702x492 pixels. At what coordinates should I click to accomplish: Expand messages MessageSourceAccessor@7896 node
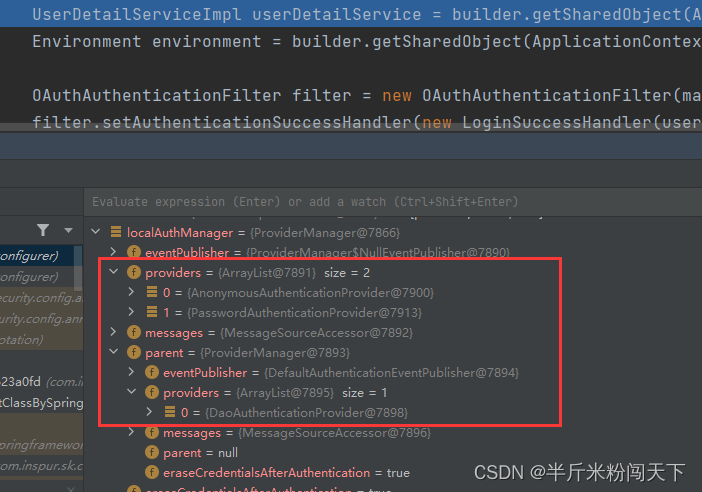(x=131, y=432)
